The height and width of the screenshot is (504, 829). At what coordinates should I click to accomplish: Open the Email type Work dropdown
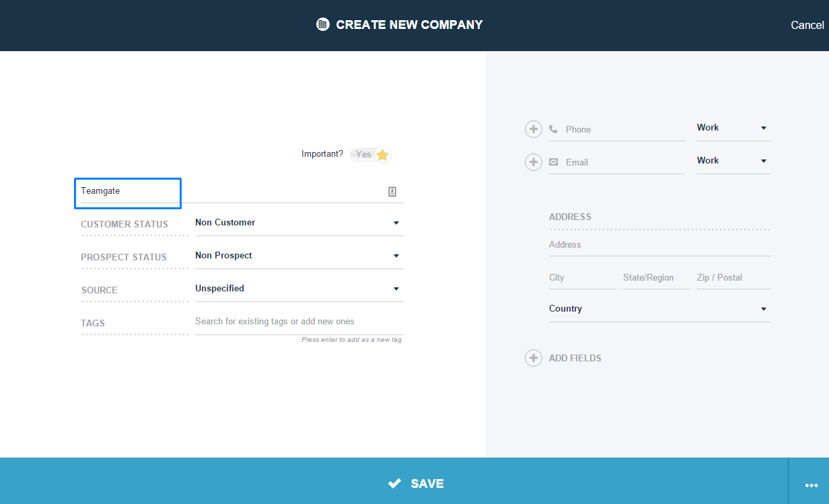[x=734, y=161]
